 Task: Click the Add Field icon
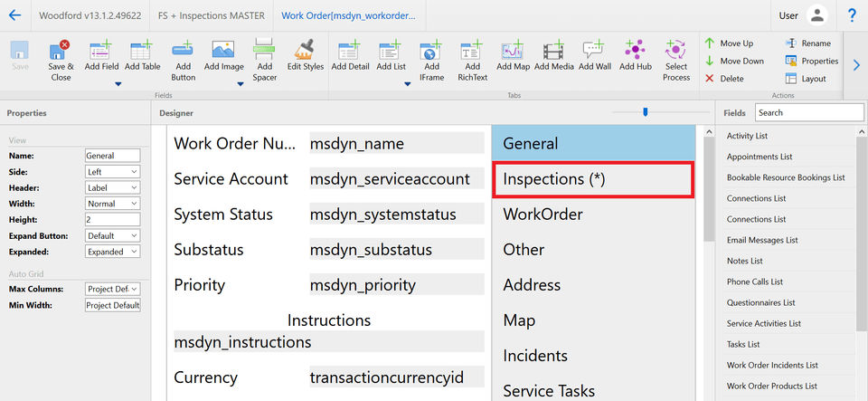pyautogui.click(x=101, y=50)
